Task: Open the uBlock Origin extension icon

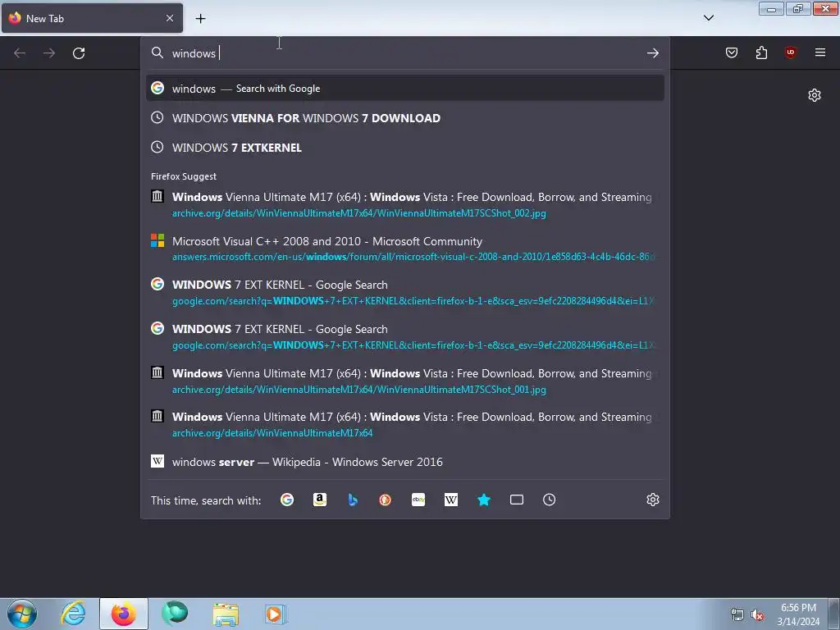Action: pyautogui.click(x=790, y=52)
